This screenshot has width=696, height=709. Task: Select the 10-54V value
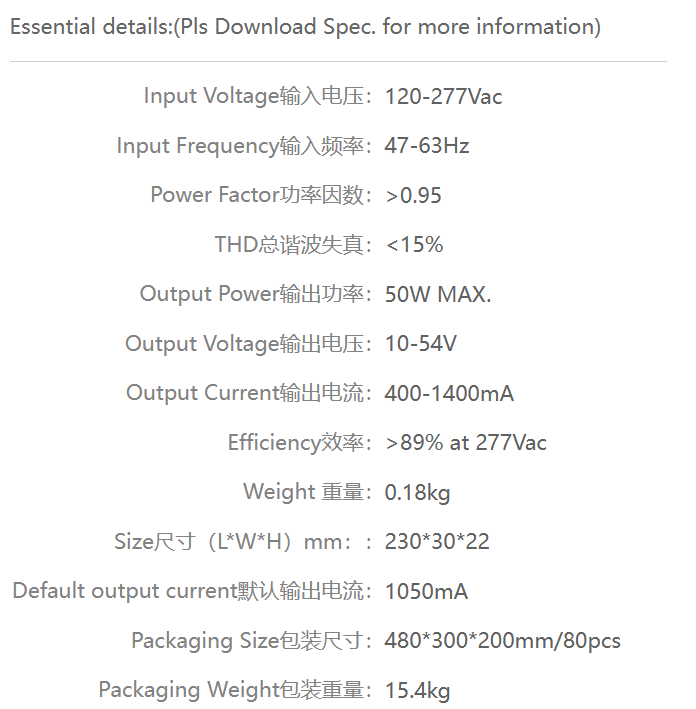click(421, 344)
